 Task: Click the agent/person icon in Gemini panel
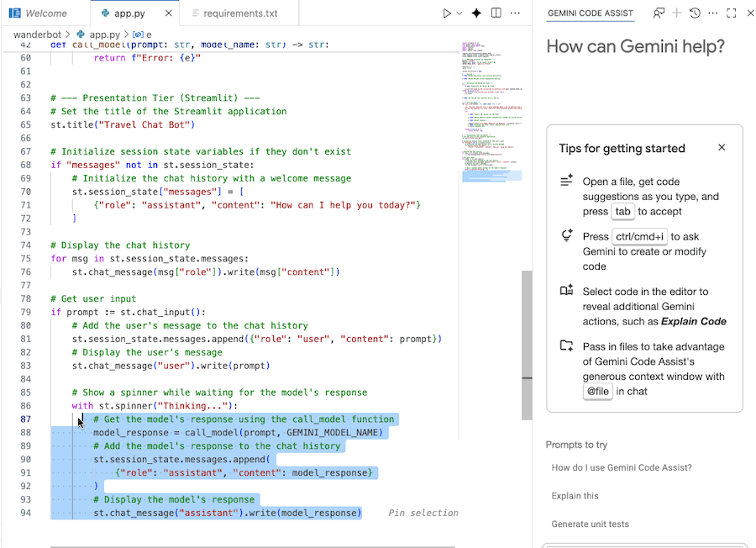point(659,13)
